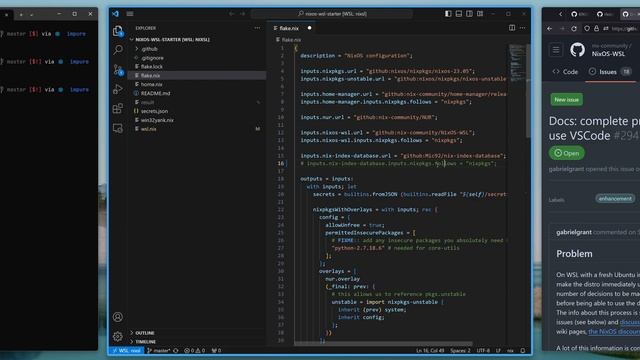Click the Open issue status badge
Image resolution: width=640 pixels, height=360 pixels.
(567, 153)
